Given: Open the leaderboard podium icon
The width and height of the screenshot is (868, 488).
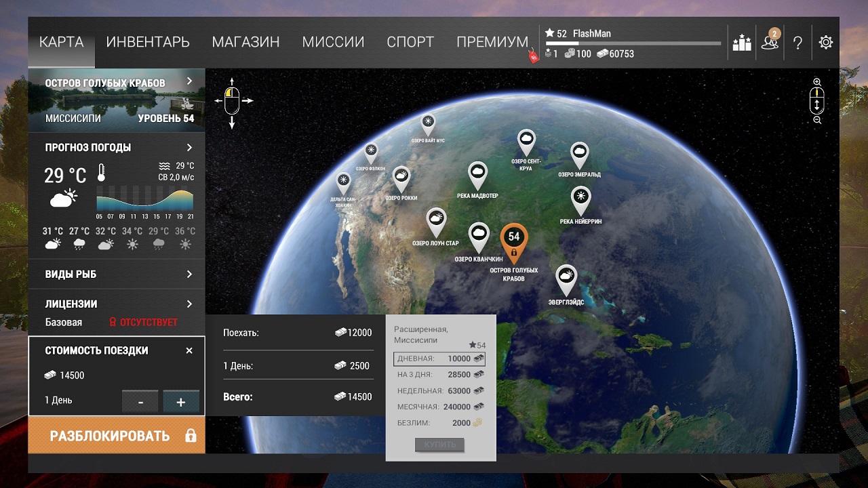Looking at the screenshot, I should point(742,43).
